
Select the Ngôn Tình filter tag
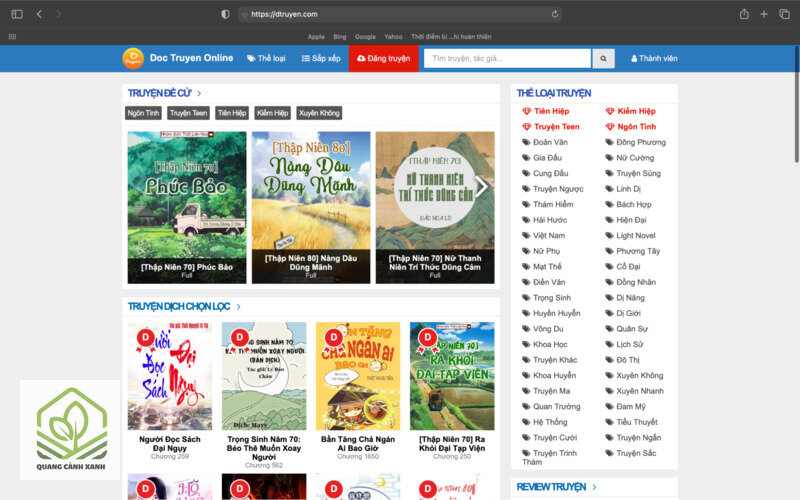pyautogui.click(x=143, y=113)
